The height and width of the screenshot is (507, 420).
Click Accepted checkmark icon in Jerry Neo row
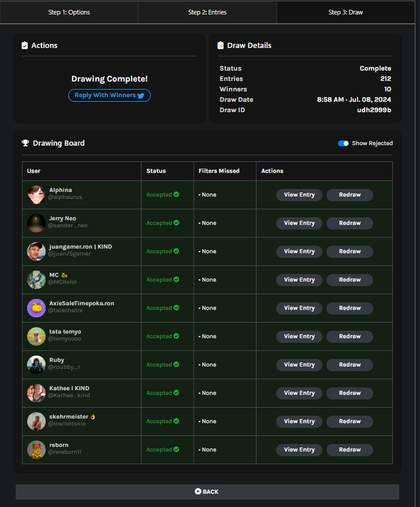click(x=176, y=223)
